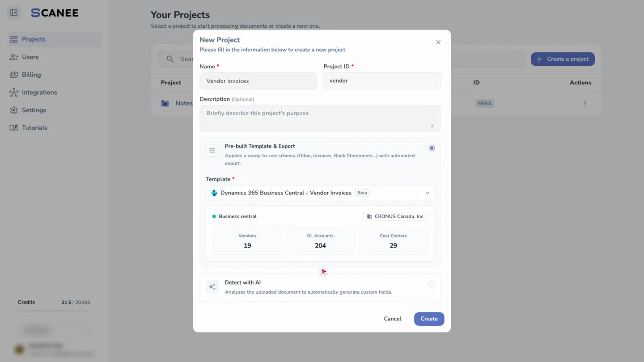Click the Detect with AI sparkle icon
The width and height of the screenshot is (644, 362).
coord(212,287)
